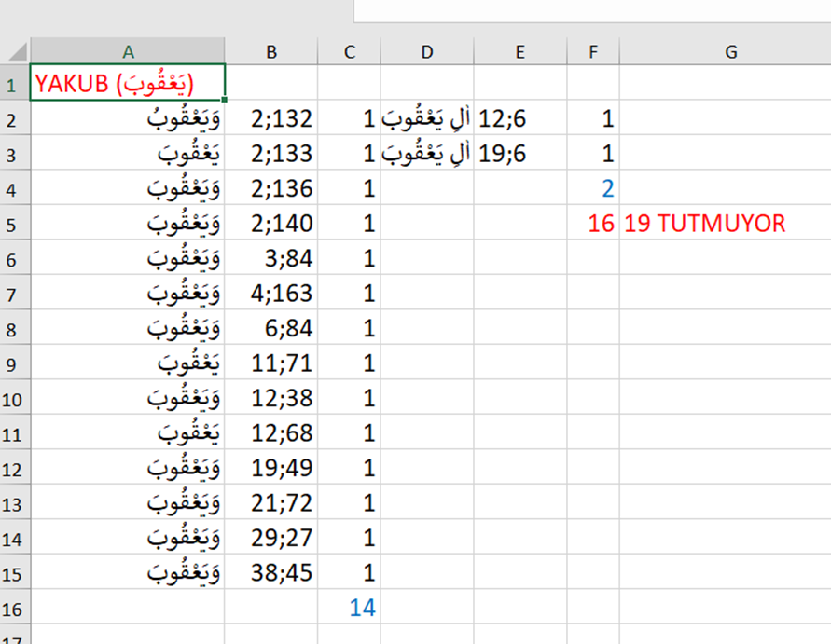831x644 pixels.
Task: Click cell A1 containing YAKUB title
Action: pos(128,83)
